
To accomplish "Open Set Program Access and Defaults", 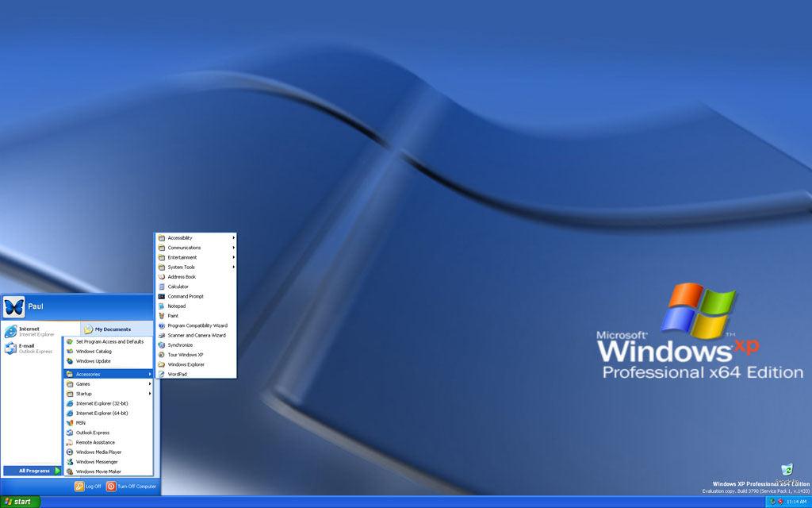I will (108, 341).
